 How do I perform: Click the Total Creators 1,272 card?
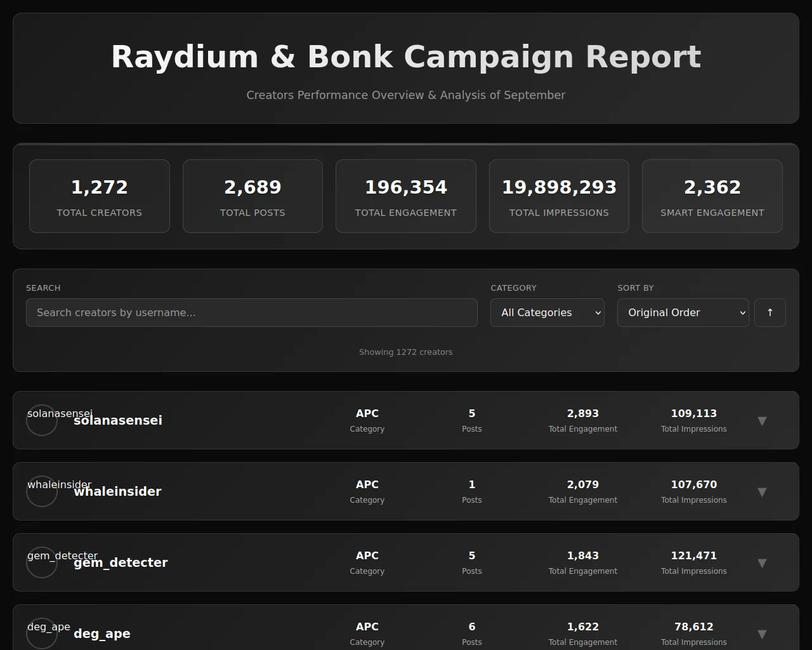[100, 196]
